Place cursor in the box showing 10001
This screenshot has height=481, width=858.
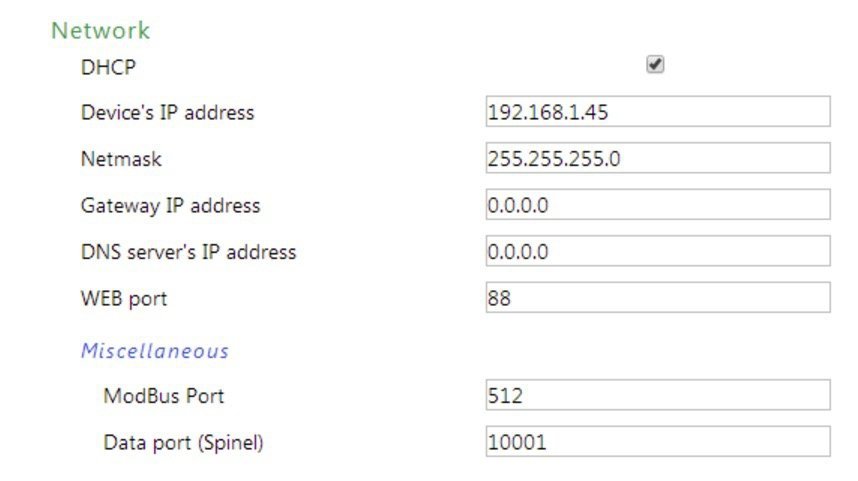point(657,441)
